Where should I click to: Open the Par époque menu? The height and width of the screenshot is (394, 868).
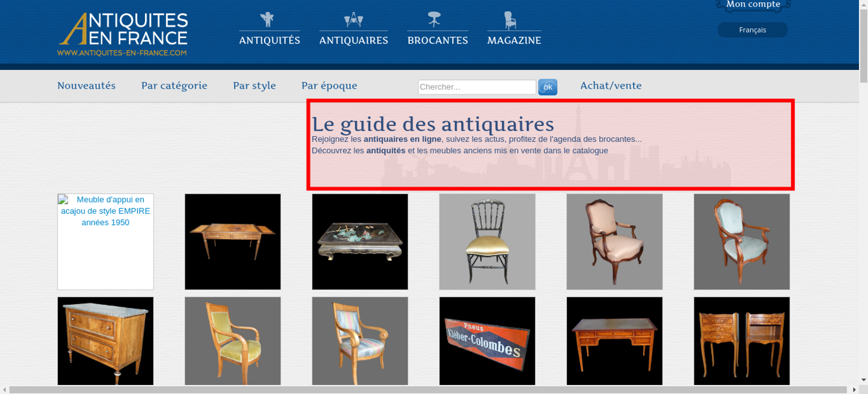coord(329,85)
